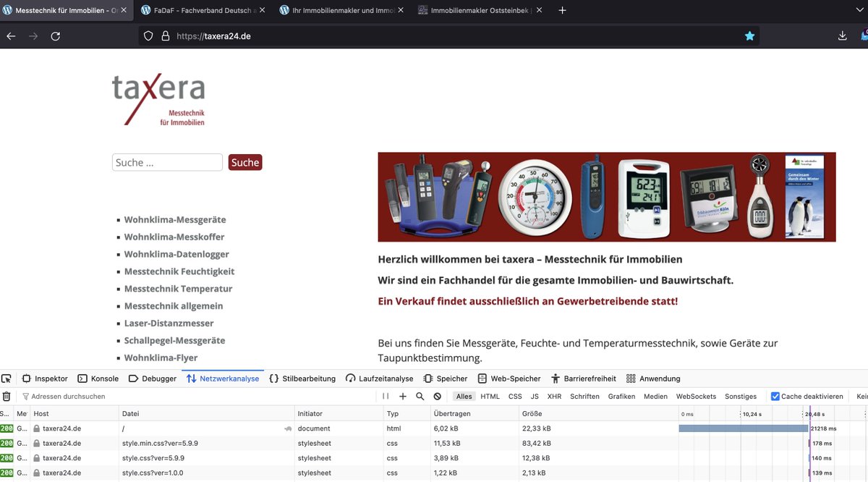
Task: Switch to Immobilienmakler Oststeinbek tab
Action: pos(481,11)
